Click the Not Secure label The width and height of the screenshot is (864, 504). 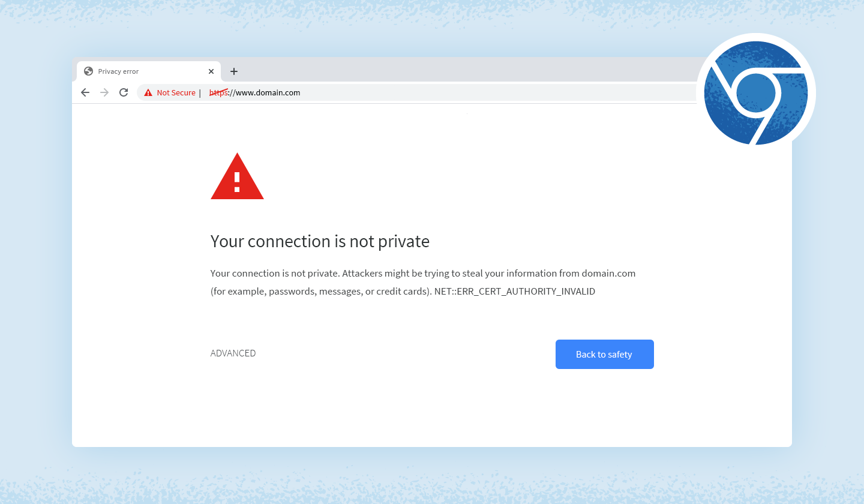click(176, 92)
